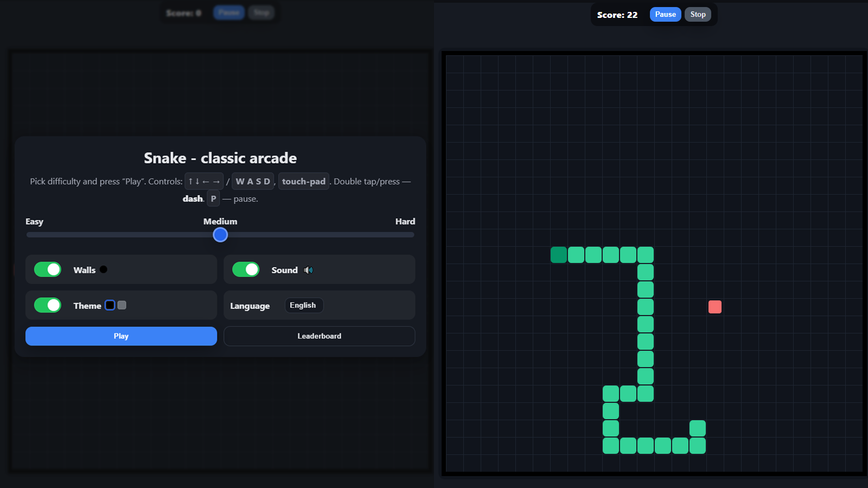Select the touch-pad controls badge
Image resolution: width=868 pixels, height=488 pixels.
coord(303,181)
